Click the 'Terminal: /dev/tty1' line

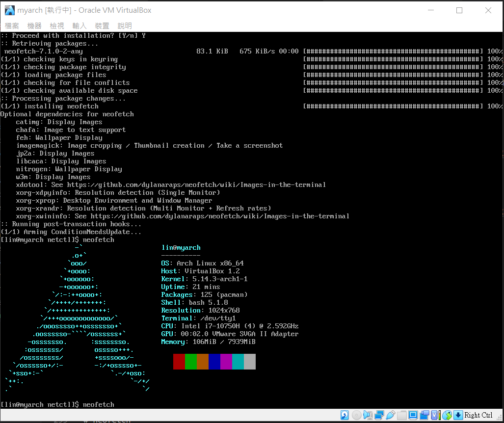198,318
